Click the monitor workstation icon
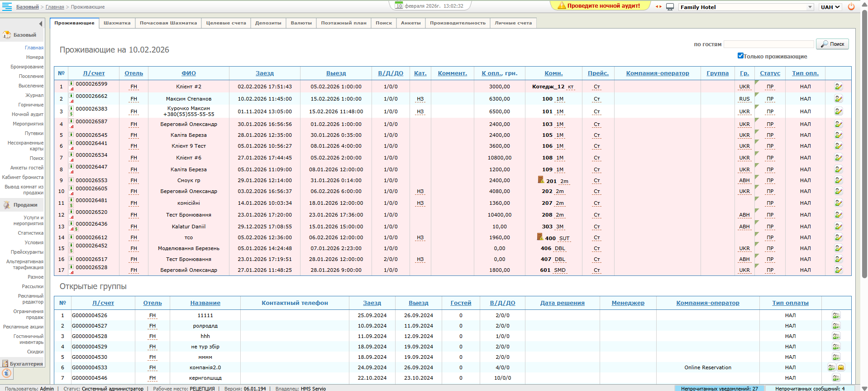 pyautogui.click(x=670, y=7)
